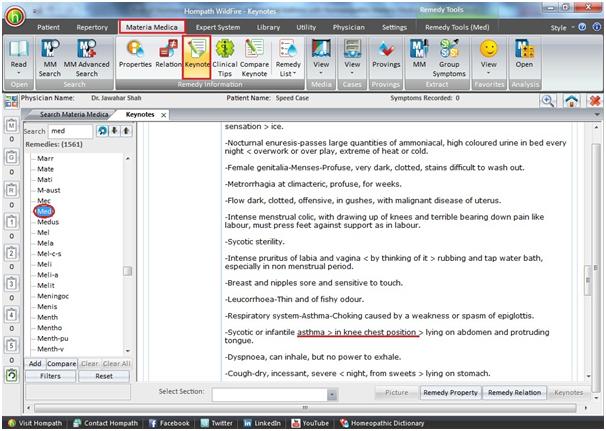Open the Patient ribbon tab
This screenshot has height=431, width=606.
[48, 27]
